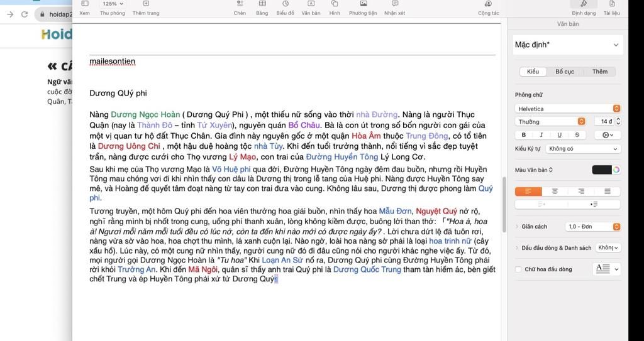Enable the Chữ hoa đầu dòng checkbox

518,269
